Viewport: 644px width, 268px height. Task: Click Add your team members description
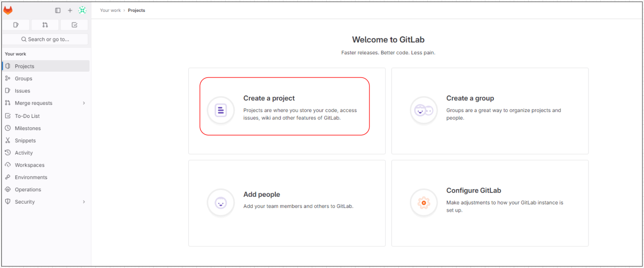(298, 207)
